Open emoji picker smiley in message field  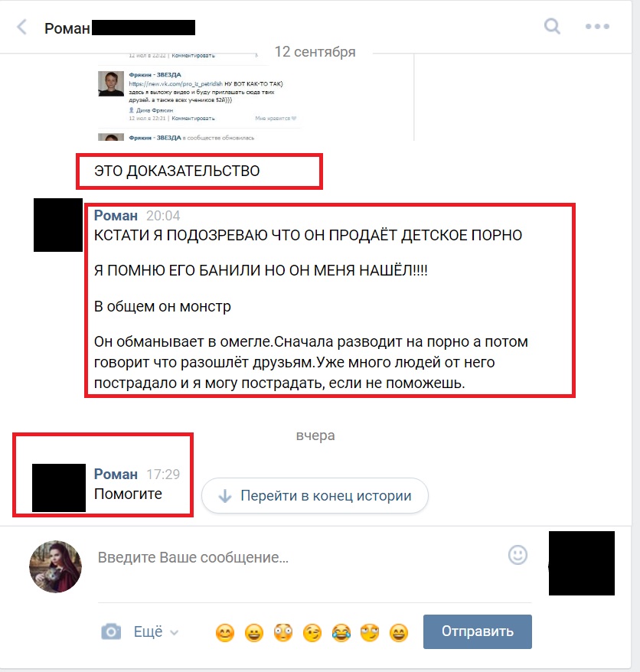click(x=518, y=555)
